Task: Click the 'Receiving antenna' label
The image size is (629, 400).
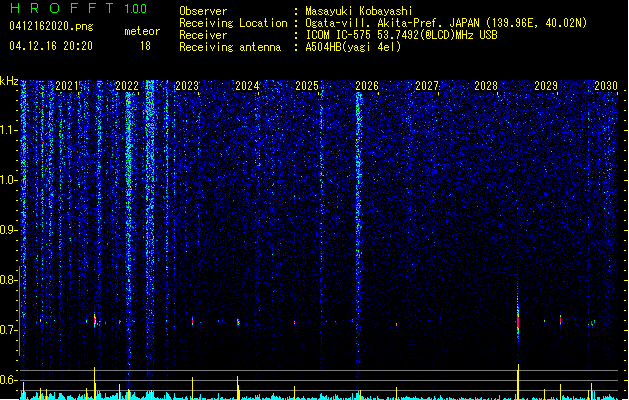Action: click(x=230, y=47)
